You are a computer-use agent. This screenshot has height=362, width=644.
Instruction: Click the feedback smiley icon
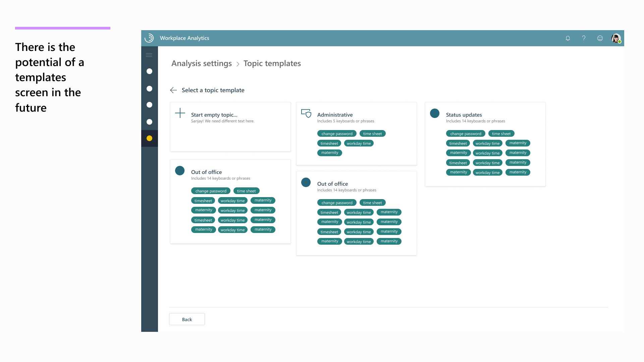point(600,38)
